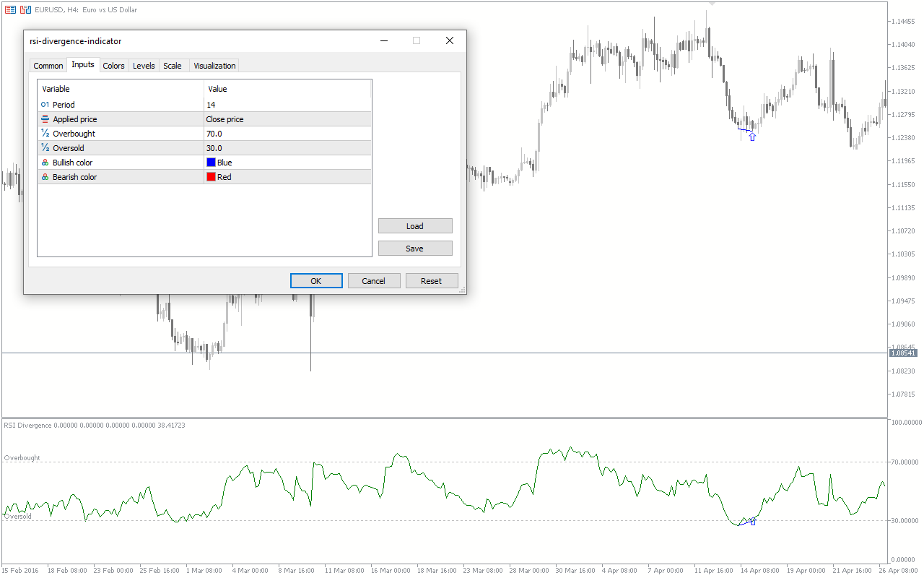Select the Applied price variable label
Image resolution: width=924 pixels, height=578 pixels.
pyautogui.click(x=74, y=119)
